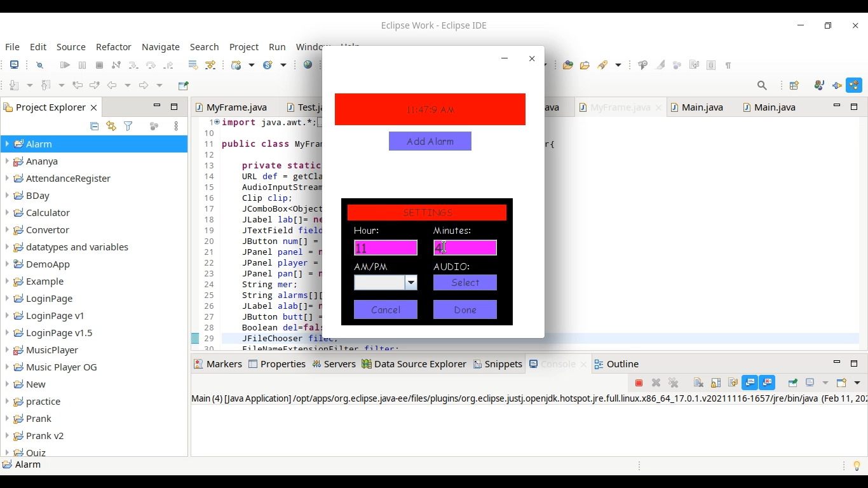Open the AM/PM dropdown in alarm settings
The width and height of the screenshot is (868, 488).
pos(410,282)
